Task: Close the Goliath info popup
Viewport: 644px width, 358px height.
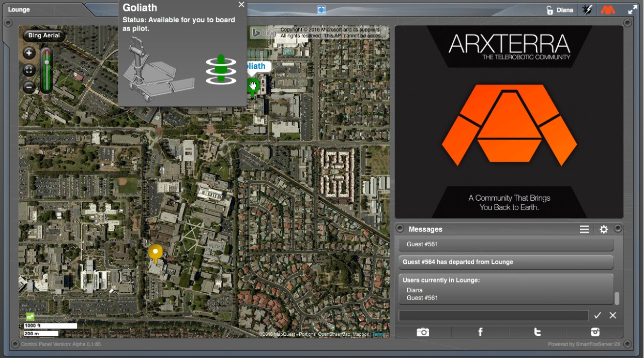Action: 241,5
